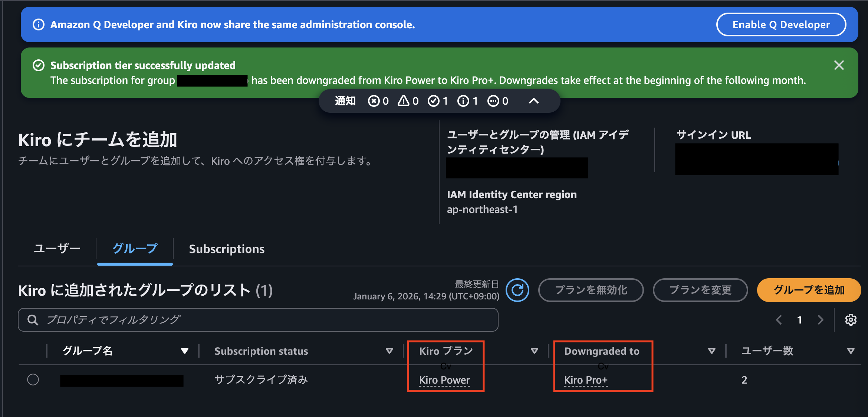This screenshot has height=417, width=868.
Task: Dismiss the green success message
Action: pos(839,65)
